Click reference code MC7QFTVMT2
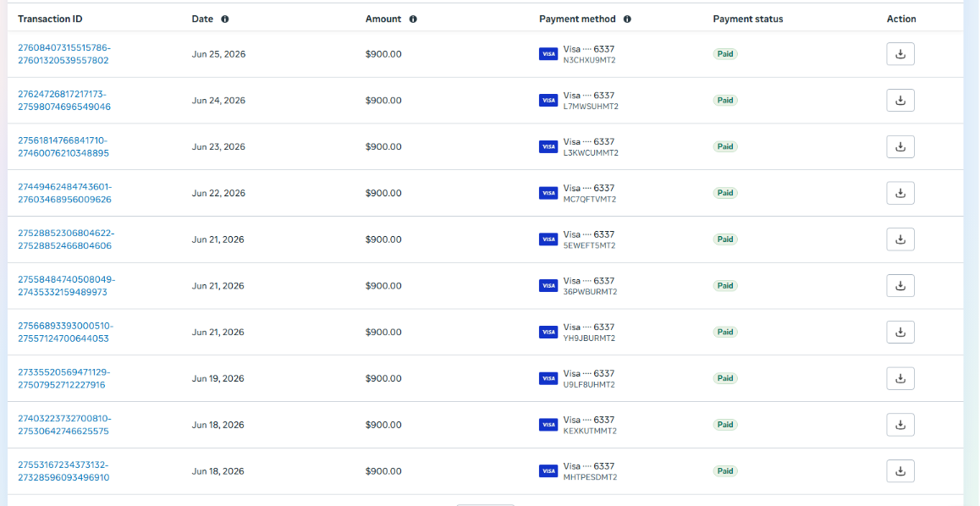 click(x=589, y=200)
